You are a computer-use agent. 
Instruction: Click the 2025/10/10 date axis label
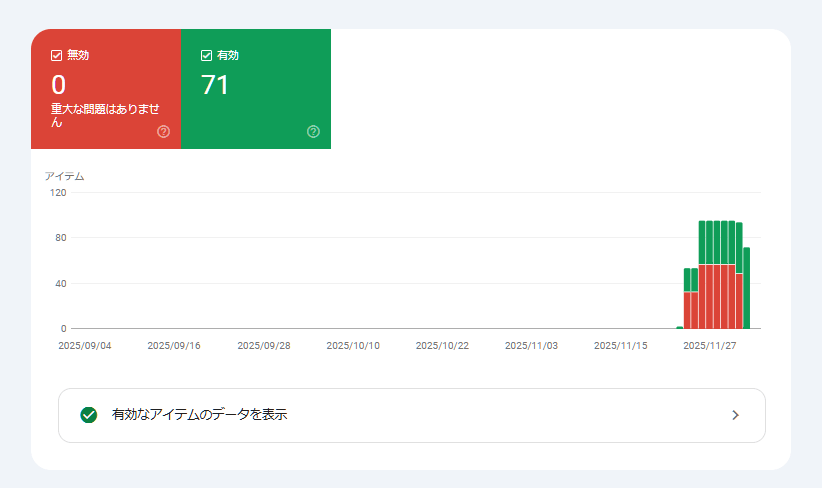pyautogui.click(x=353, y=346)
